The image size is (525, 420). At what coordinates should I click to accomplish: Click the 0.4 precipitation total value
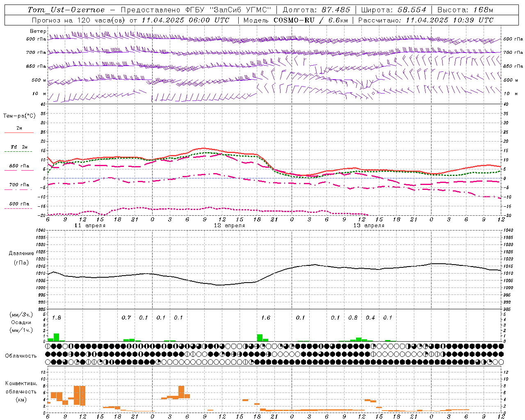pos(370,317)
